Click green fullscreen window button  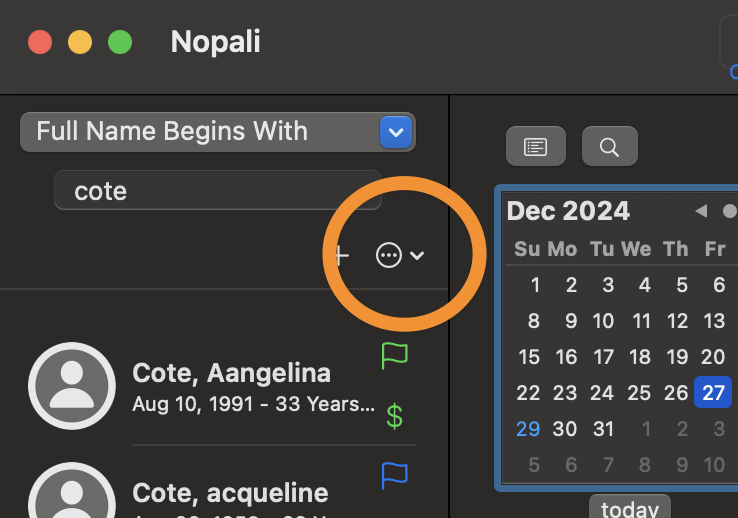(120, 42)
